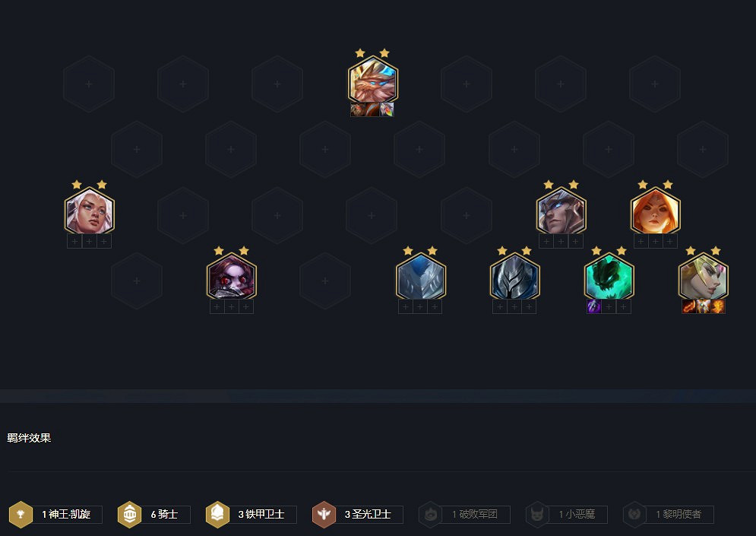The width and height of the screenshot is (756, 536).
Task: Click the inactive 1 黎明使者 trait
Action: [669, 514]
